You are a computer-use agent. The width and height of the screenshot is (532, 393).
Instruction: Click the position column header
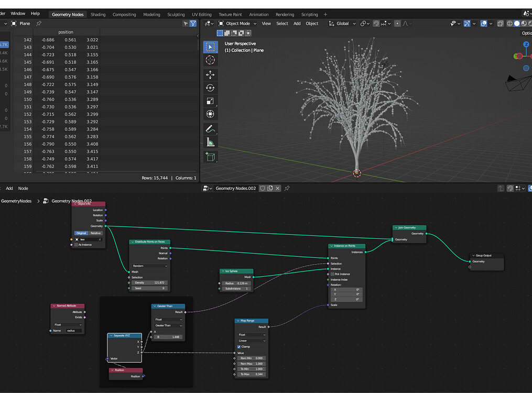click(x=66, y=32)
